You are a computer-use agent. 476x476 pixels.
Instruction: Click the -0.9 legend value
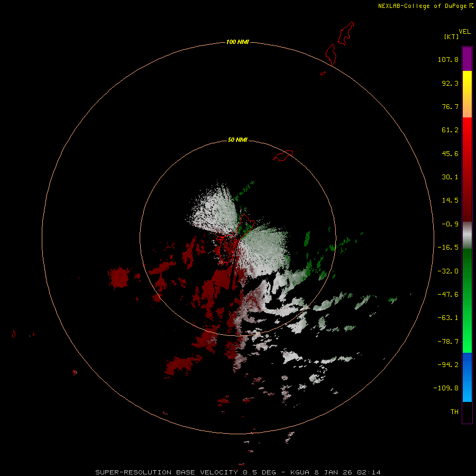pos(450,224)
